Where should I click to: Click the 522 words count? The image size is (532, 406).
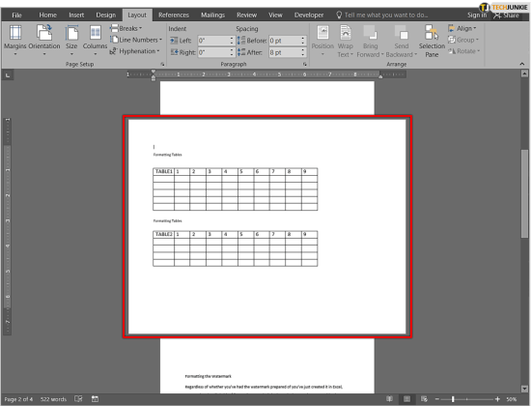(54, 399)
